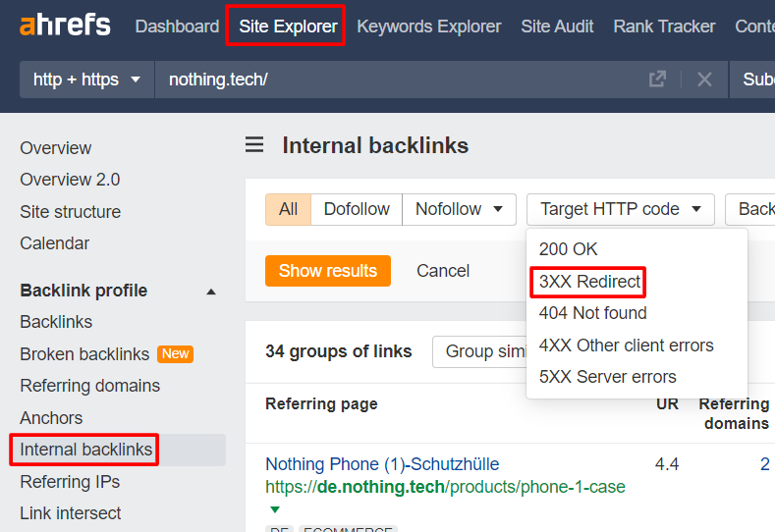
Task: Select 3XX Redirect option
Action: (x=589, y=282)
